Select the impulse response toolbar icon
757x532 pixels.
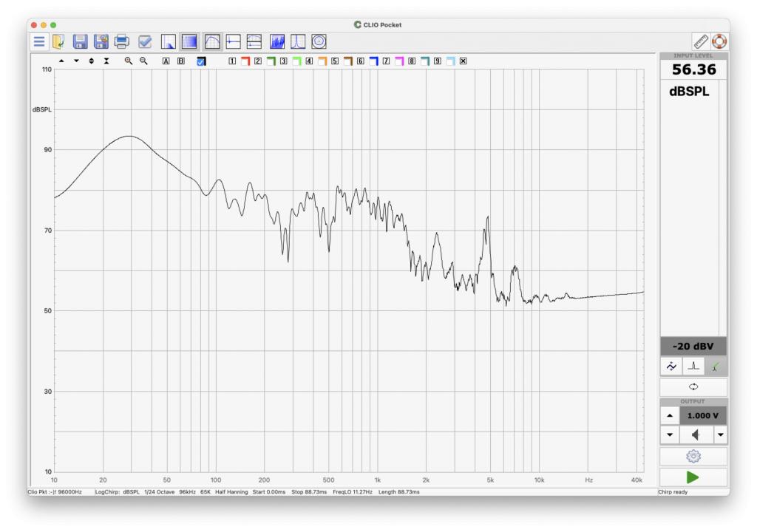click(233, 41)
